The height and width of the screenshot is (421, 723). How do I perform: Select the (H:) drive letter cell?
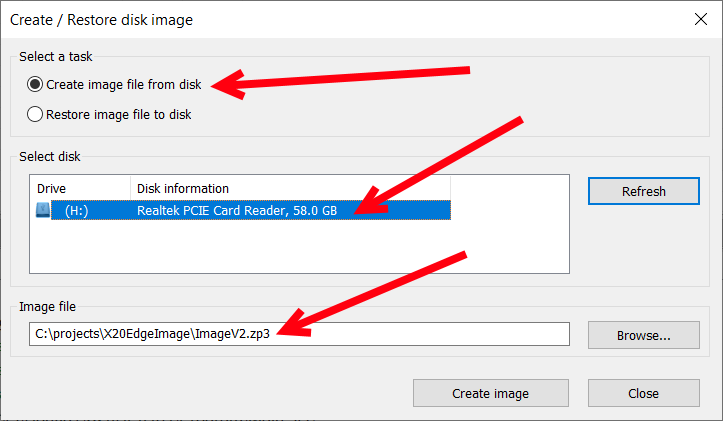[x=76, y=210]
